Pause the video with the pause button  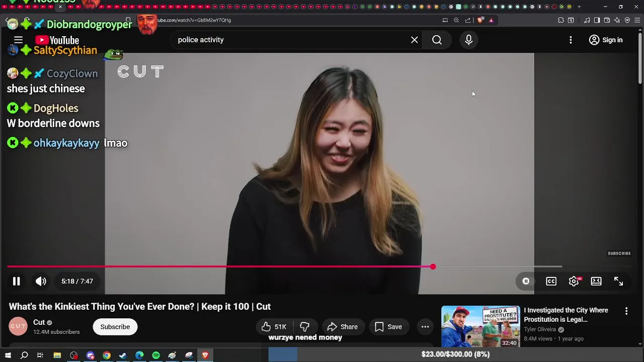point(16,281)
